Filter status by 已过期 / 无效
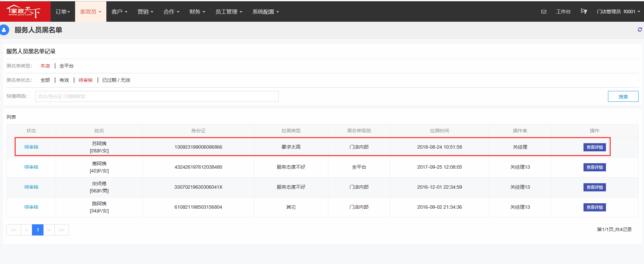644x264 pixels. click(116, 80)
